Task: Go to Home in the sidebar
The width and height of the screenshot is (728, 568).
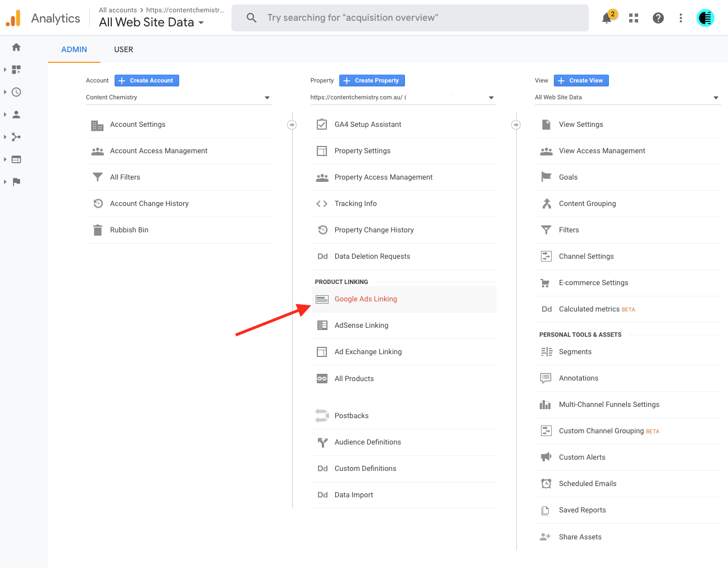Action: (x=16, y=47)
